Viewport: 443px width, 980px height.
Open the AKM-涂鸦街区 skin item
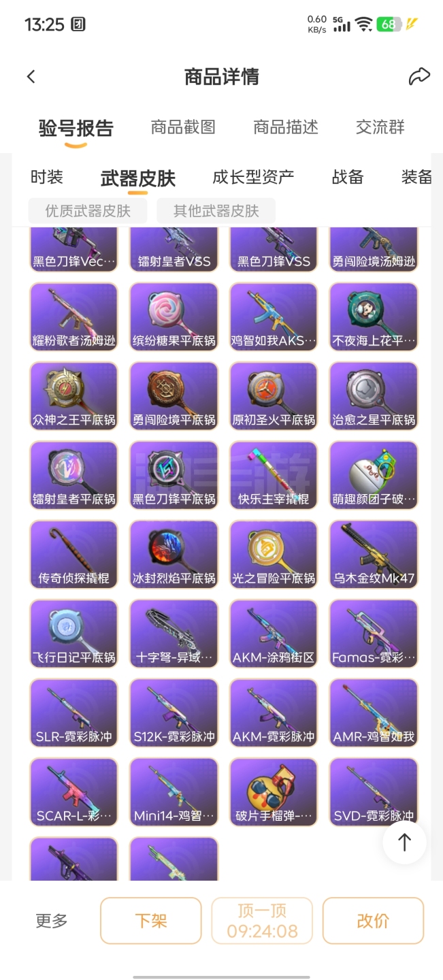[x=274, y=634]
